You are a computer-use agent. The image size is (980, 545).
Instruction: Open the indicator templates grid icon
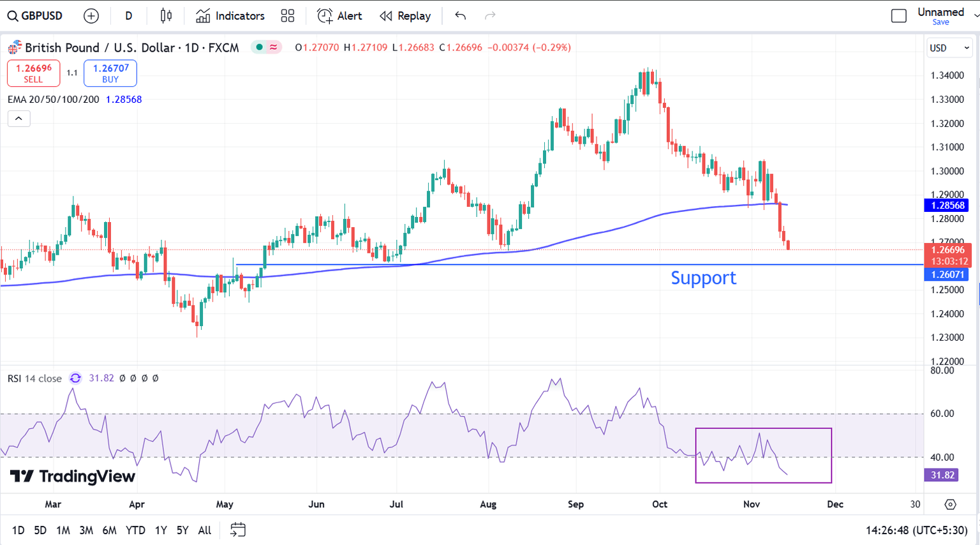[288, 16]
